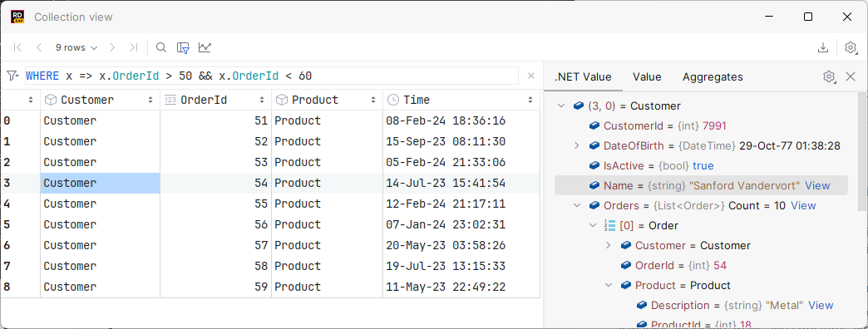Click View link next to Name string
Image resolution: width=868 pixels, height=329 pixels.
(x=817, y=186)
